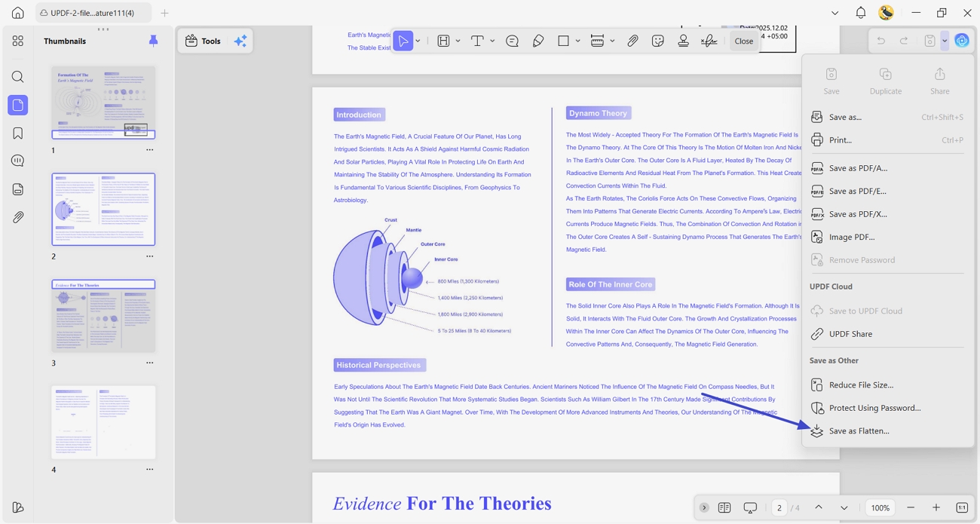Zoom out with the minus button
980x524 pixels.
[x=911, y=507]
